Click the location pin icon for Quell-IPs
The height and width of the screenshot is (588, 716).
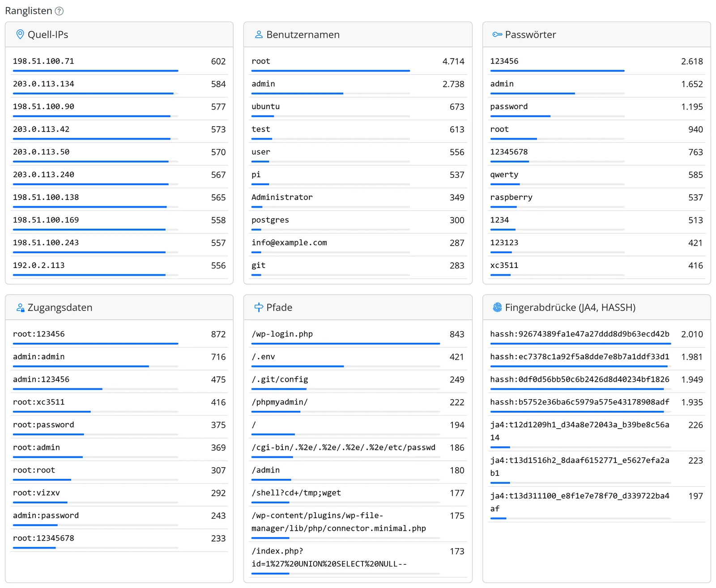20,34
